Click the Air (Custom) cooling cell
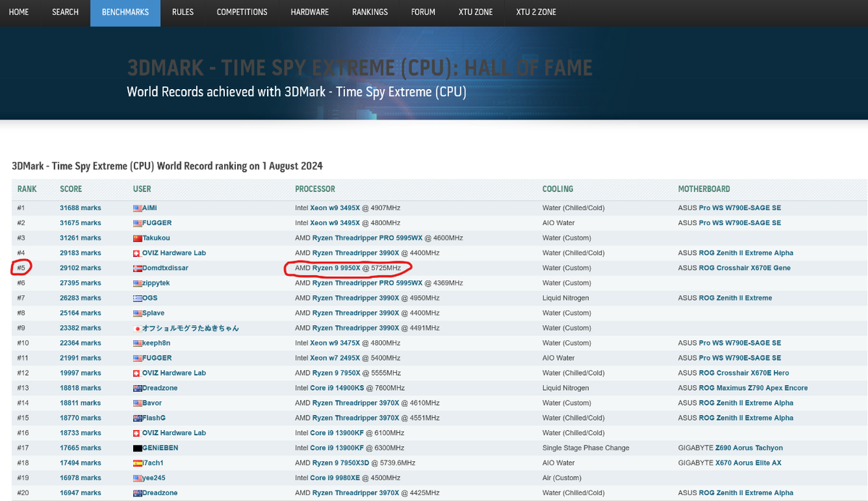The width and height of the screenshot is (868, 501). pyautogui.click(x=562, y=478)
